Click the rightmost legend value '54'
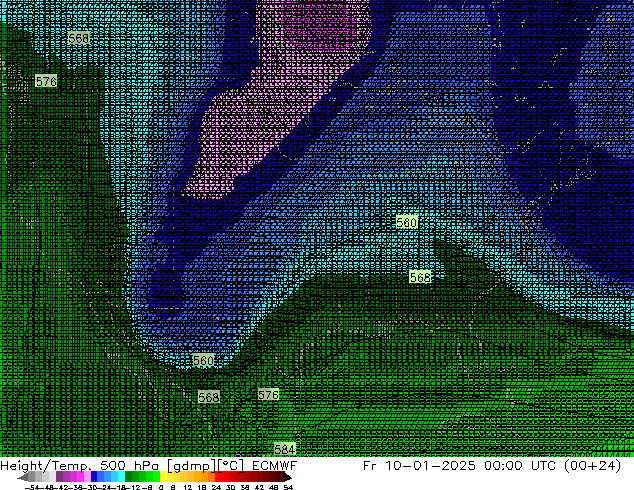Viewport: 634px width, 490px height. 288,488
